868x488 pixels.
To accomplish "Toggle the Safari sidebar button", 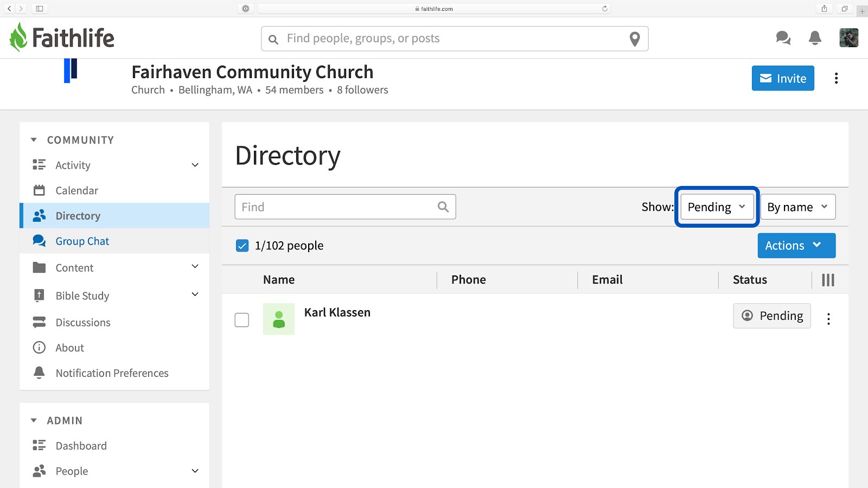I will [40, 9].
